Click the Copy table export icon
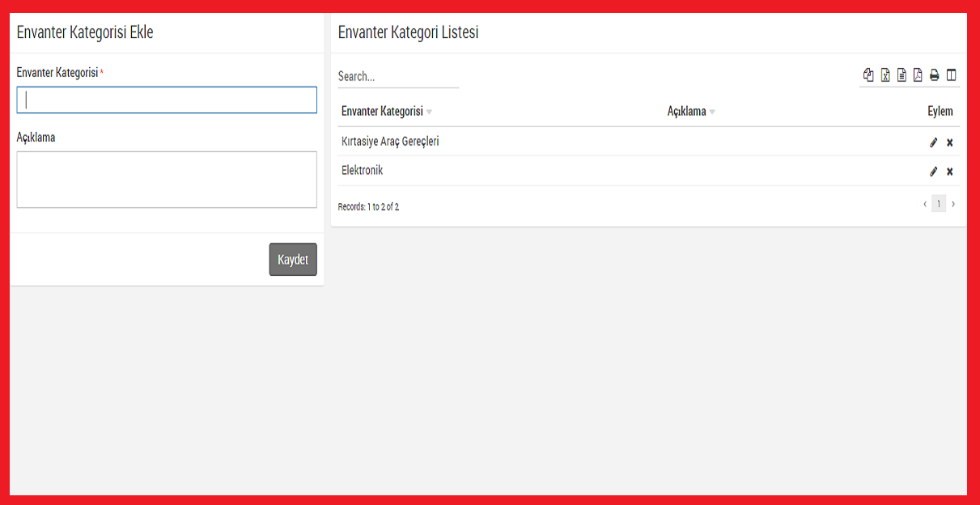 point(868,75)
